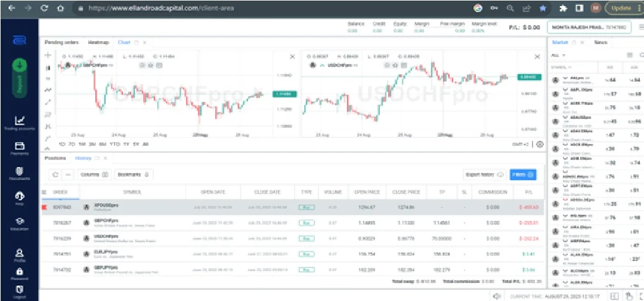Sort history by ORDER column header

60,192
